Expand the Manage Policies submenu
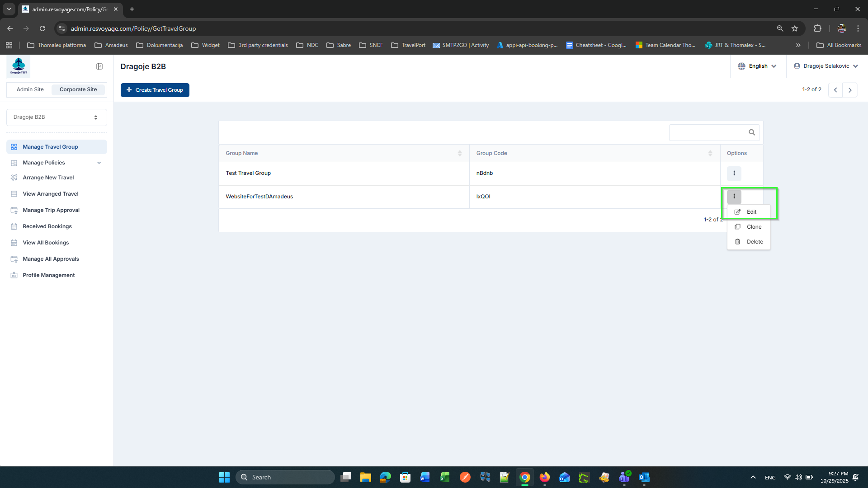The image size is (868, 488). pyautogui.click(x=99, y=163)
